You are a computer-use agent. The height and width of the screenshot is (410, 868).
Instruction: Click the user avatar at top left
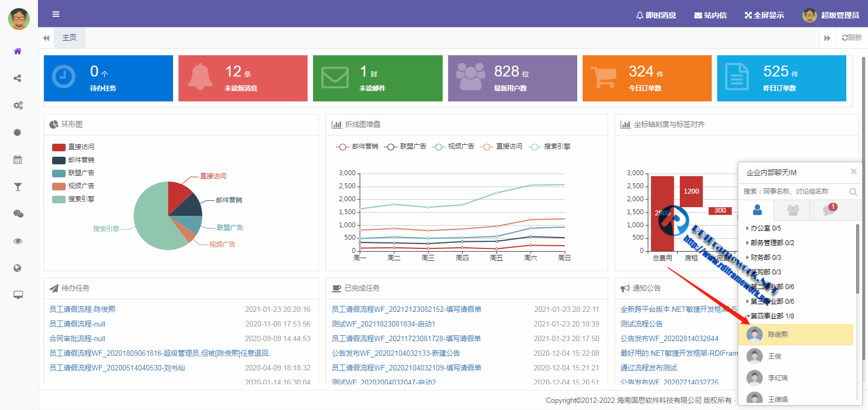(x=19, y=19)
